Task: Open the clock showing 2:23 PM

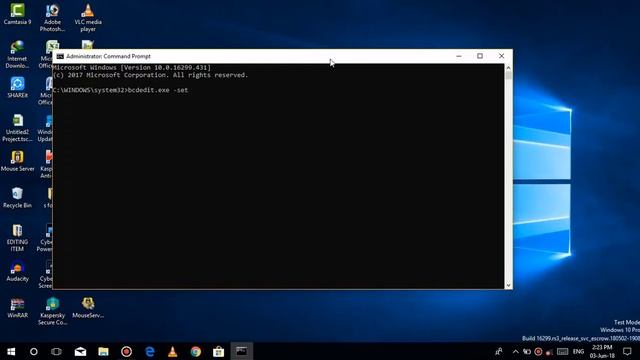Action: (x=602, y=351)
